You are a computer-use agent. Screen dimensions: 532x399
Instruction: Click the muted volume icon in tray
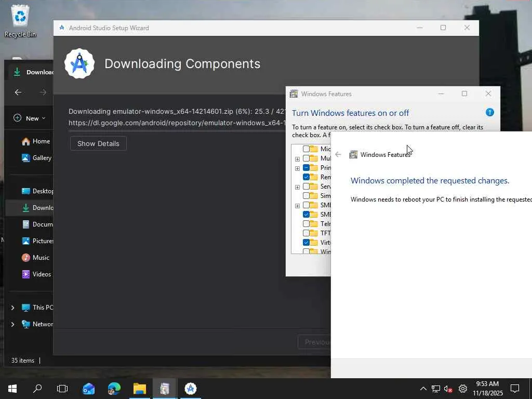[x=448, y=389]
